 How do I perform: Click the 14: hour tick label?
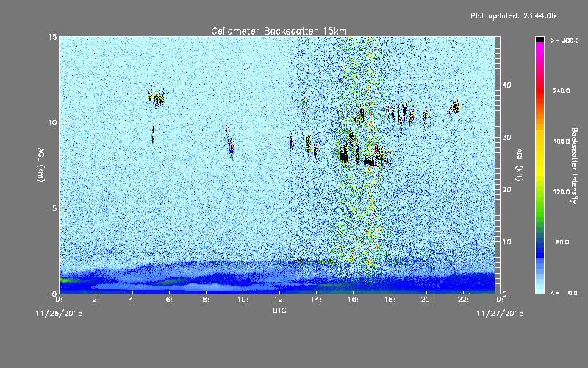316,300
